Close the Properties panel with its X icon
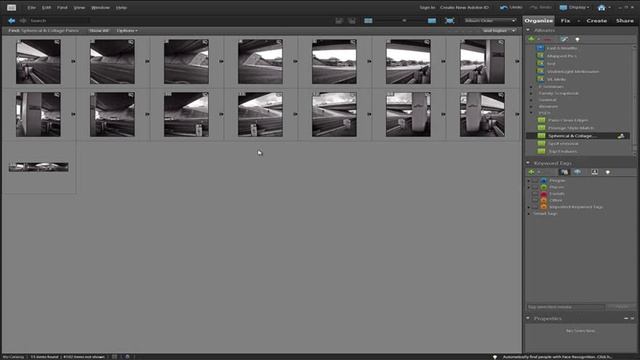Viewport: 640px width, 360px height. 632,318
